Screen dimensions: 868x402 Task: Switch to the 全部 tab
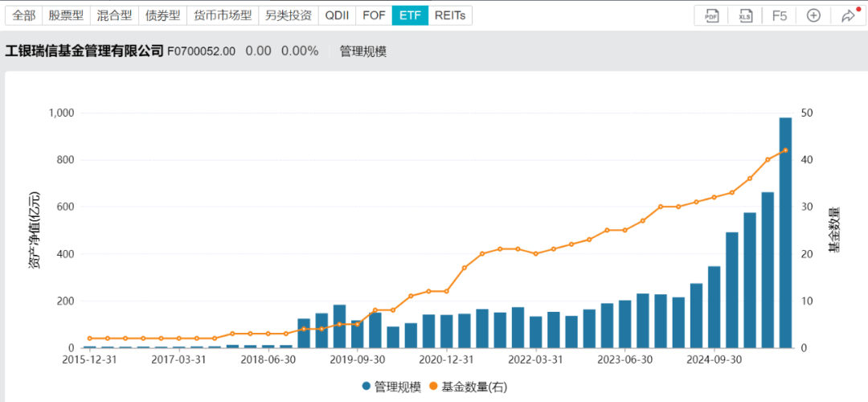click(23, 15)
